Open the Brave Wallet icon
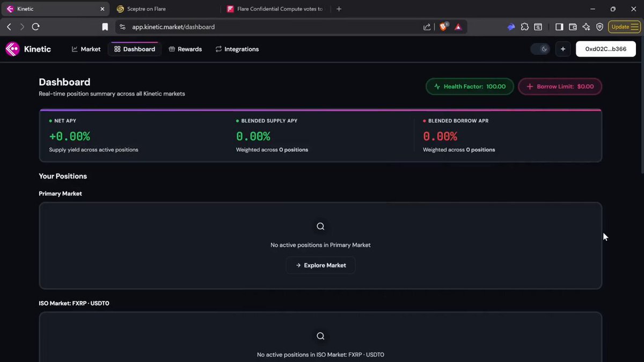The width and height of the screenshot is (644, 362). pyautogui.click(x=573, y=27)
